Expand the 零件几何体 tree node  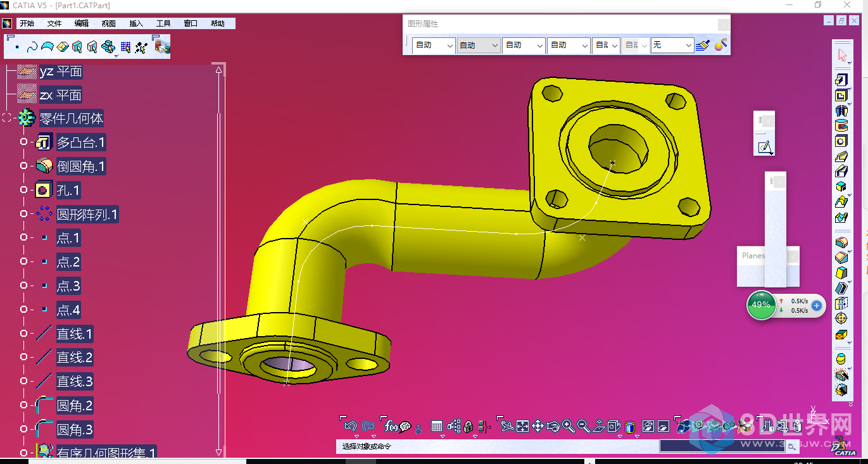click(7, 118)
